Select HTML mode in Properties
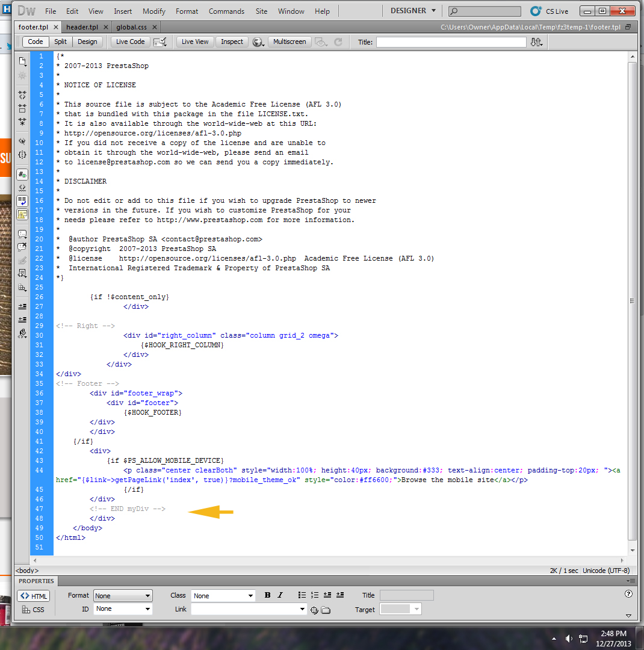644x650 pixels. (34, 596)
